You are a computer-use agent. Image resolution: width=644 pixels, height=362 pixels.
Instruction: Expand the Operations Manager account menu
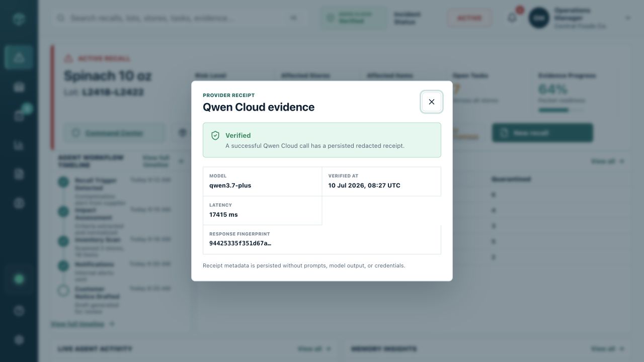(x=580, y=18)
